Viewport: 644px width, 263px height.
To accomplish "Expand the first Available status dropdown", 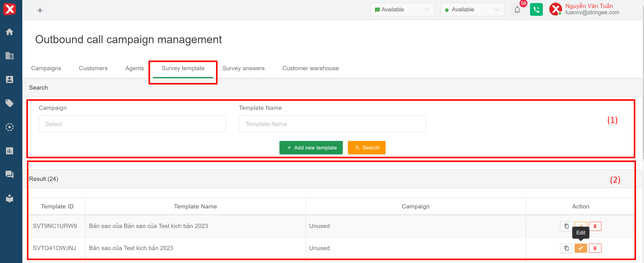I will tap(402, 10).
